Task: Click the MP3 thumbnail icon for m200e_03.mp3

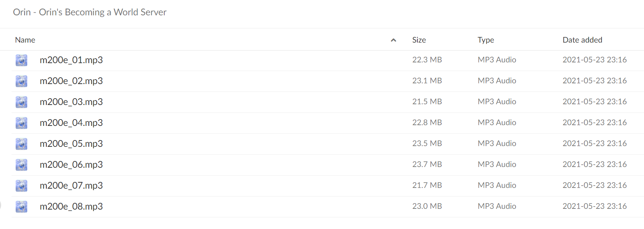Action: pos(21,102)
